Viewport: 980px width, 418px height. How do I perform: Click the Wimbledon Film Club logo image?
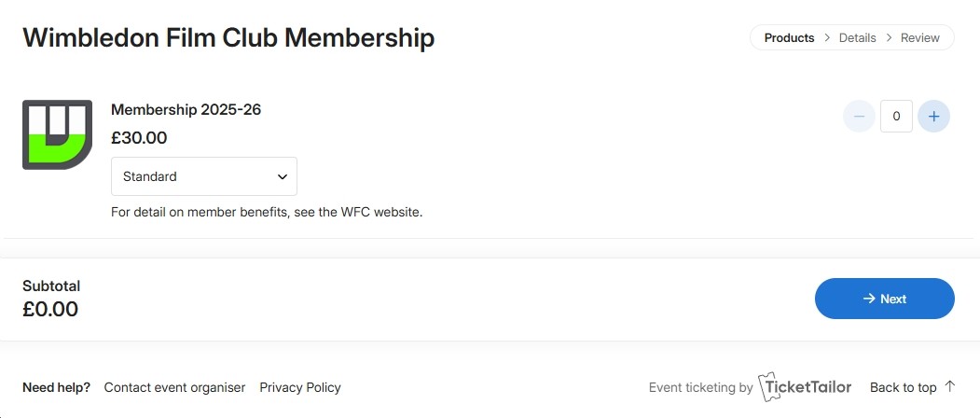point(57,134)
